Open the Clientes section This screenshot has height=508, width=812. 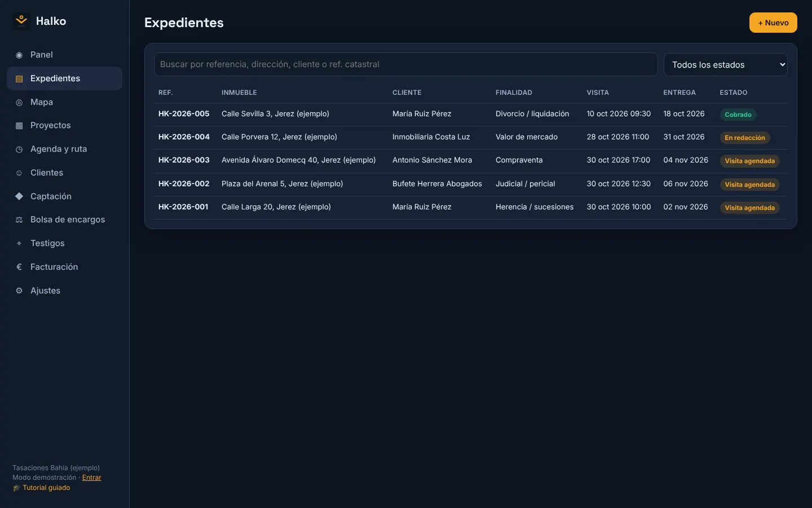click(x=64, y=173)
